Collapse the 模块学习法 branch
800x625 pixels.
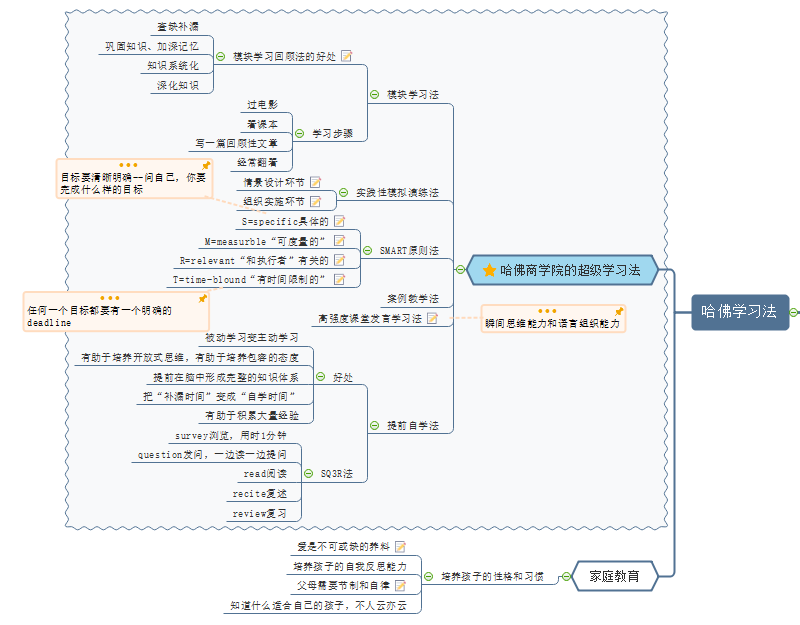click(x=374, y=94)
